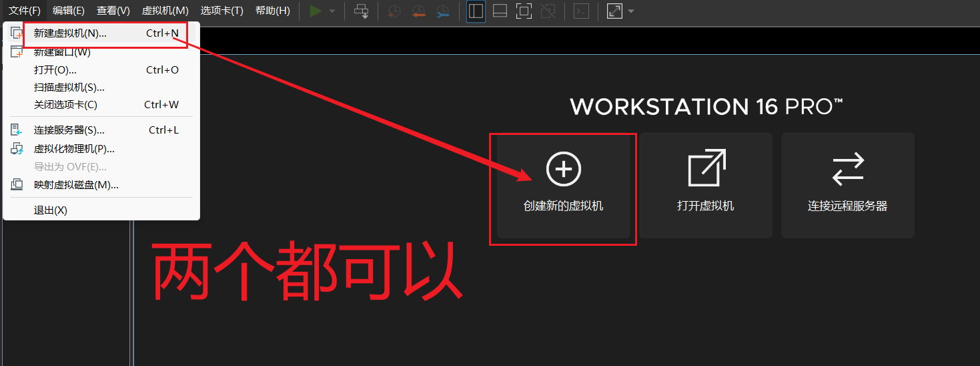Choose 新建窗口(W) menu entry

[x=101, y=52]
